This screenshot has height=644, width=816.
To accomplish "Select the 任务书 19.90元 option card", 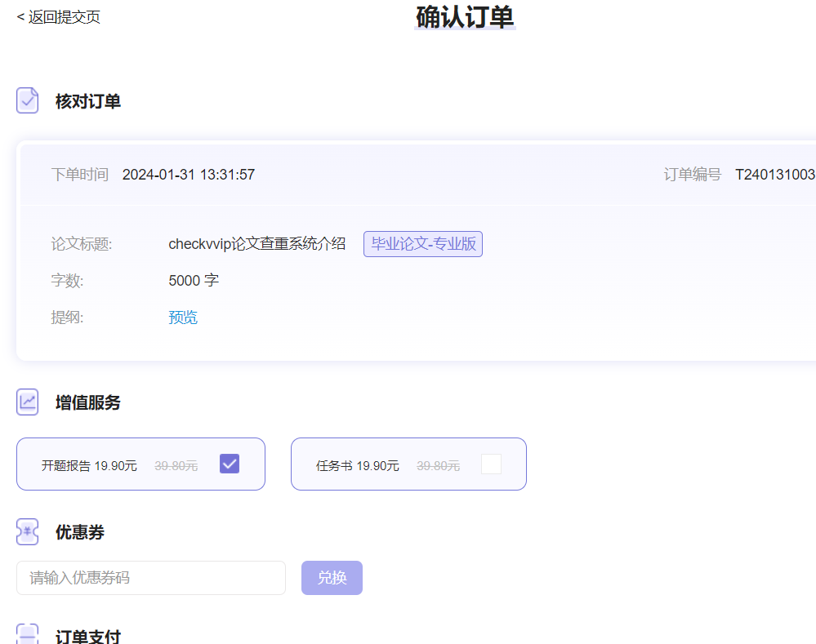I will (x=408, y=463).
